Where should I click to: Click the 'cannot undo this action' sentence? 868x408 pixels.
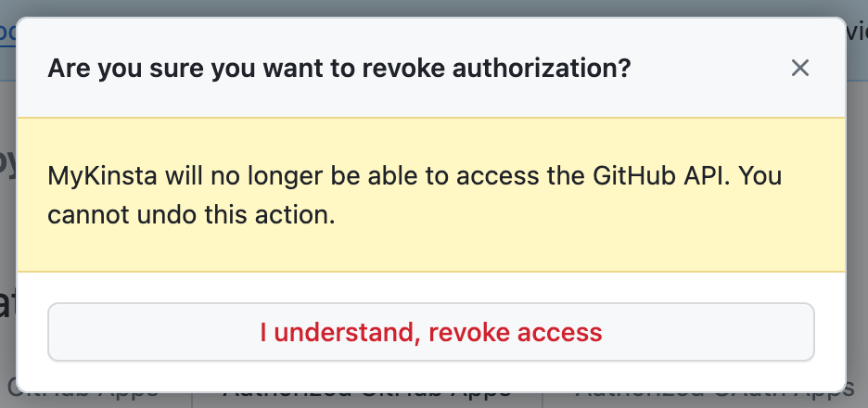190,215
